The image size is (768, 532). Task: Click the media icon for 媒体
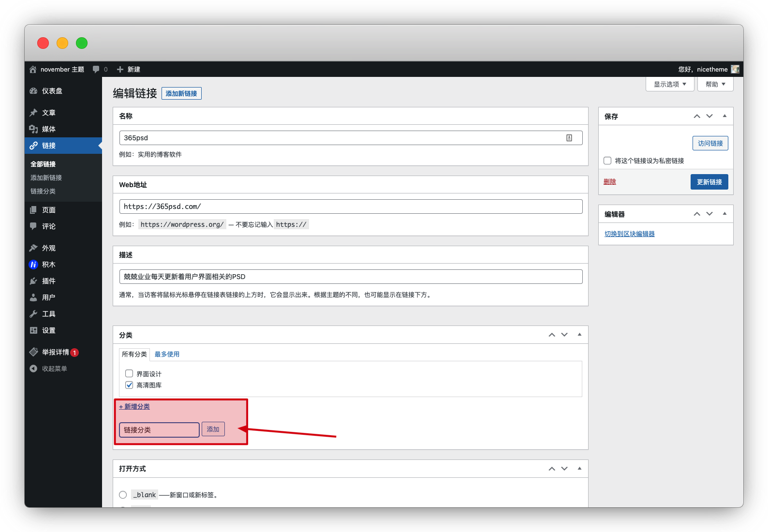coord(33,129)
